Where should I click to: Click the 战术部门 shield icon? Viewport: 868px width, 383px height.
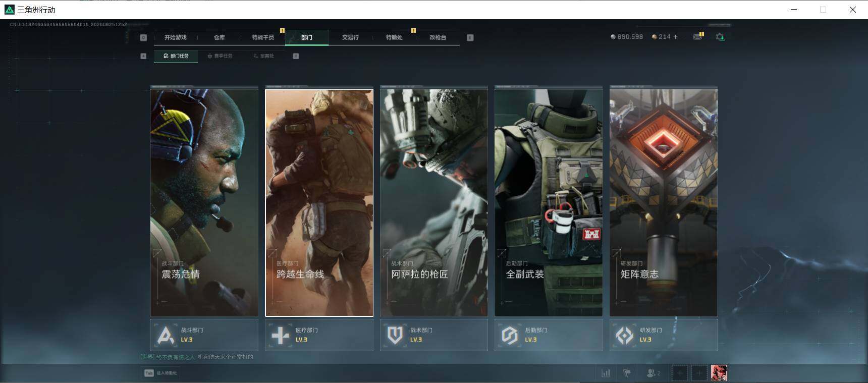pyautogui.click(x=395, y=335)
